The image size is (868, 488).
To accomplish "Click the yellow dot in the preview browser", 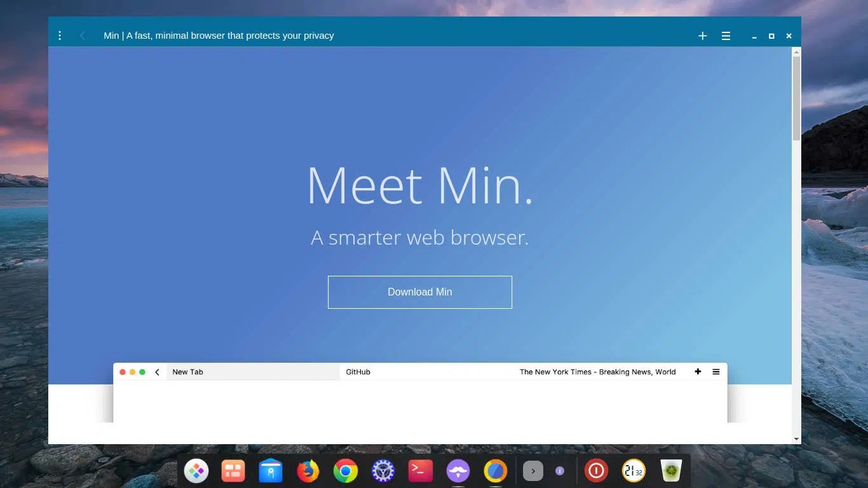I will coord(132,372).
